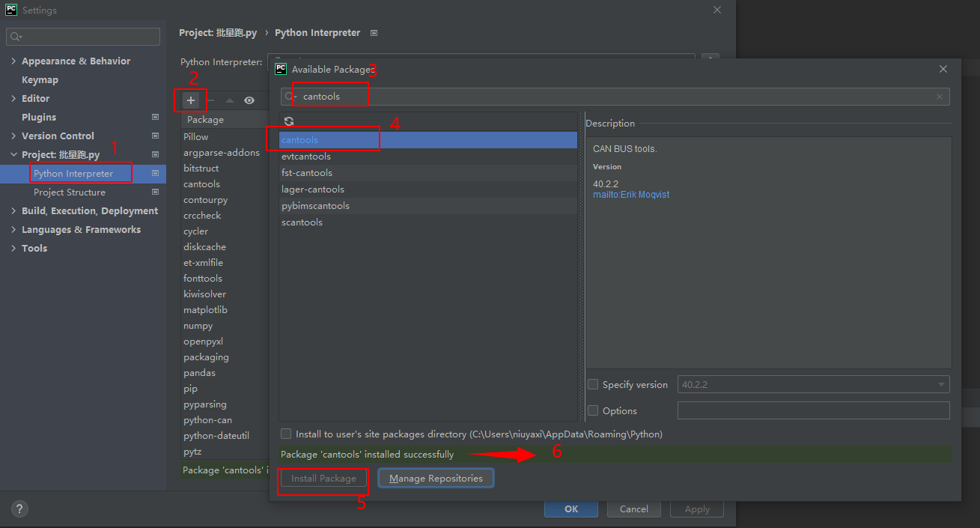Viewport: 980px width, 528px height.
Task: Select Python Interpreter in settings tree
Action: 73,173
